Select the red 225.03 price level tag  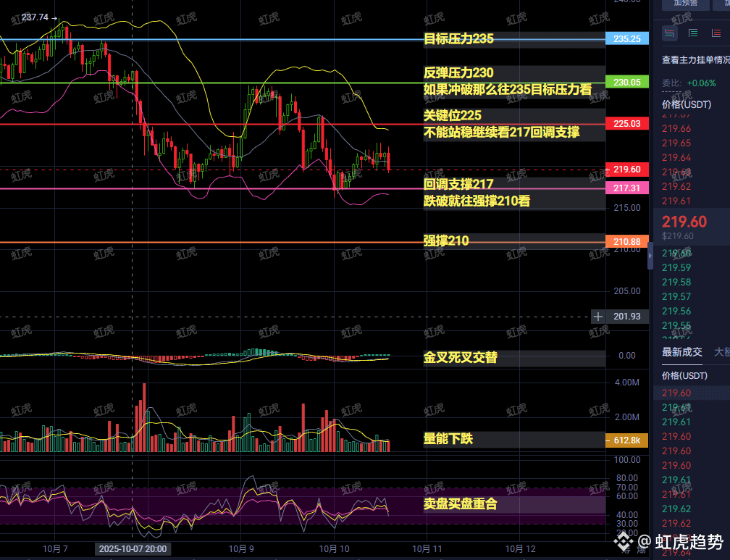point(626,124)
